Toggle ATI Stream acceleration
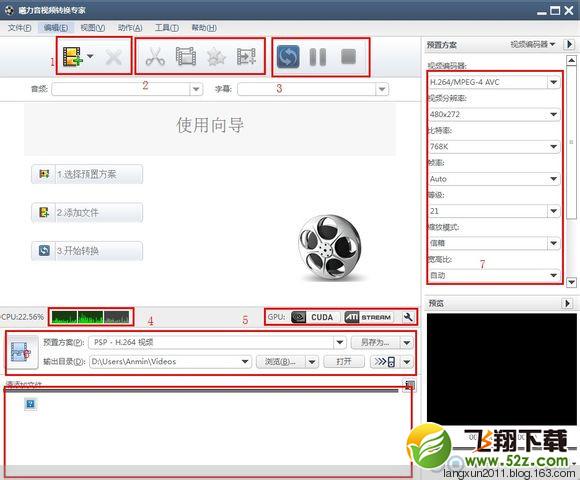580x480 pixels. (x=368, y=317)
